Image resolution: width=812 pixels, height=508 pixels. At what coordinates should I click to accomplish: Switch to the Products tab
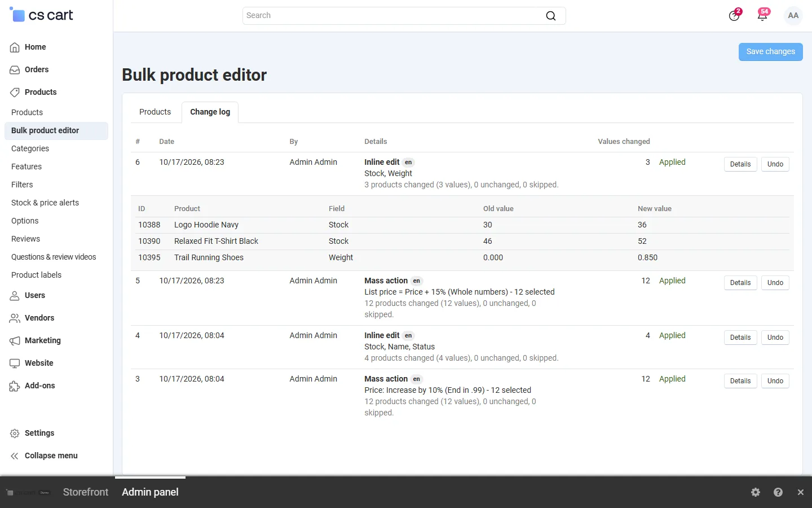(x=155, y=112)
